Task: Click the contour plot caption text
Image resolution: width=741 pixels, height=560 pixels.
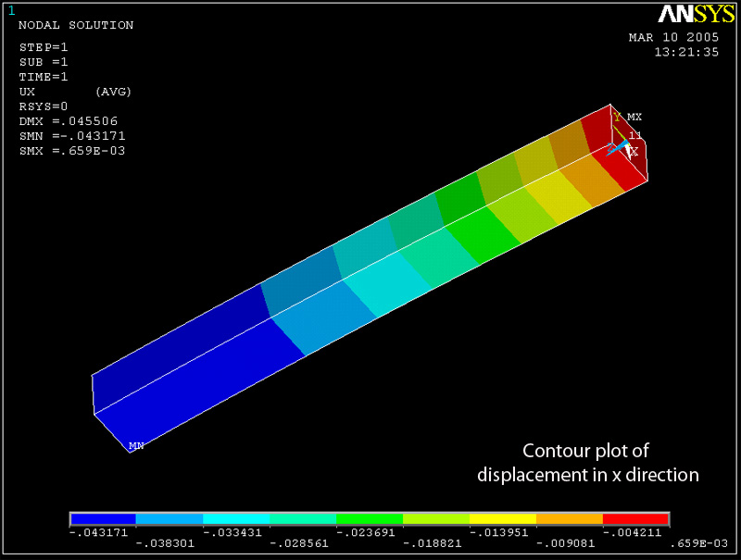Action: point(587,463)
